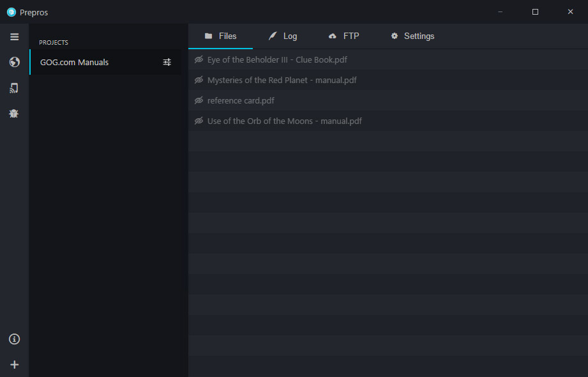Open the hamburger menu in the sidebar
Screen dimensions: 588x377
pos(14,37)
